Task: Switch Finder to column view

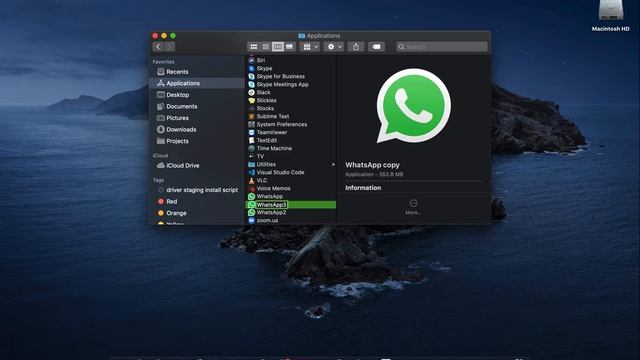Action: click(278, 47)
